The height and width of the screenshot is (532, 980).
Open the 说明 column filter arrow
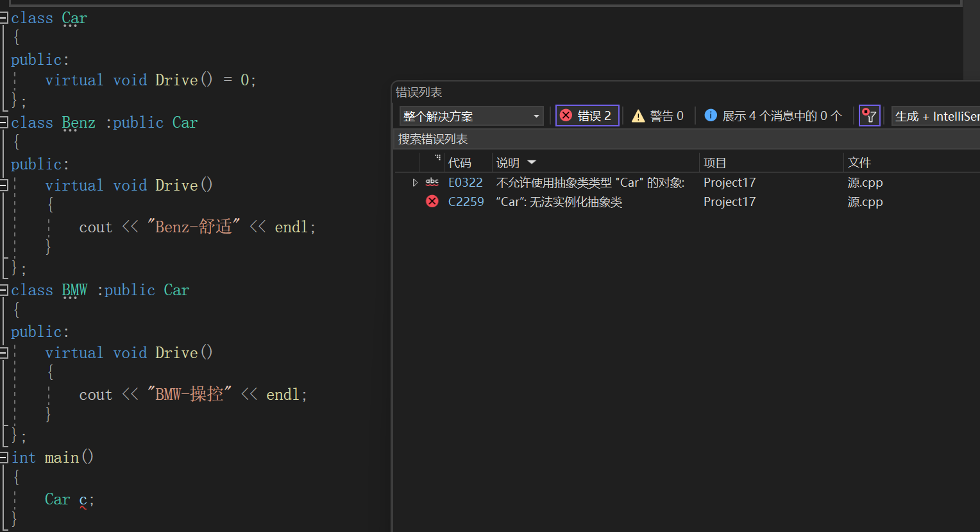click(x=532, y=163)
